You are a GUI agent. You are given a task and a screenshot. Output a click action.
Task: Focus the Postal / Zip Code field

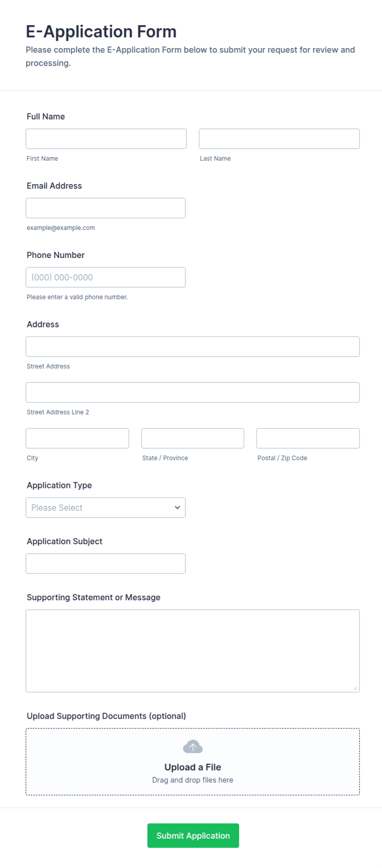click(308, 438)
